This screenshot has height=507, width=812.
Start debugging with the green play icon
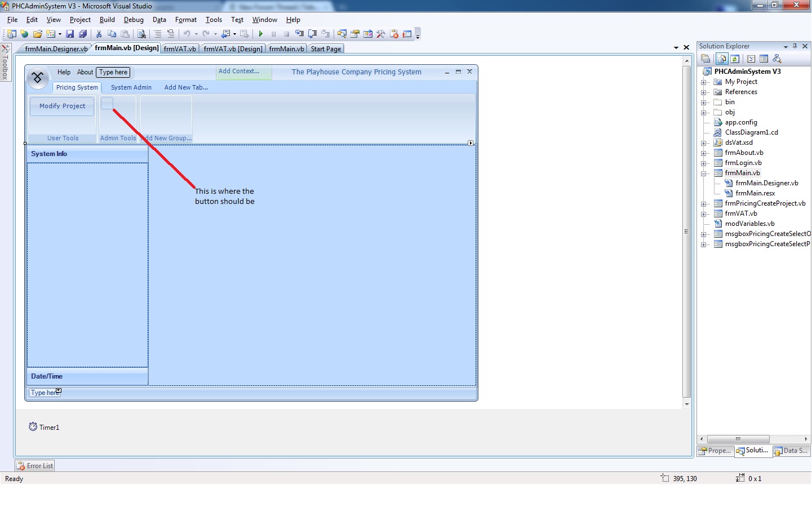(x=260, y=34)
